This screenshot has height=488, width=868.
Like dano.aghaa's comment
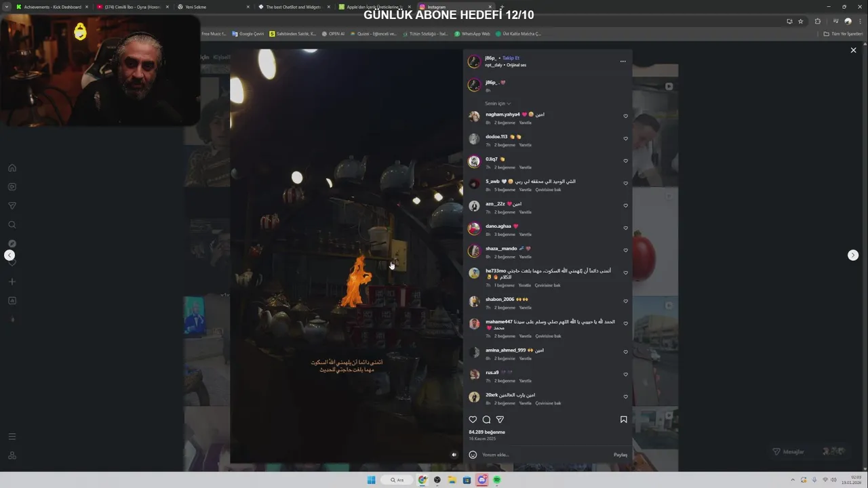pyautogui.click(x=625, y=228)
